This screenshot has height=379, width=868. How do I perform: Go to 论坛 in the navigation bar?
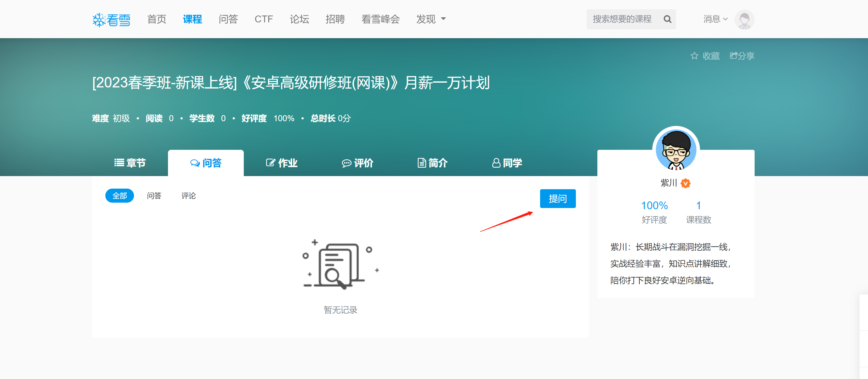pyautogui.click(x=299, y=19)
